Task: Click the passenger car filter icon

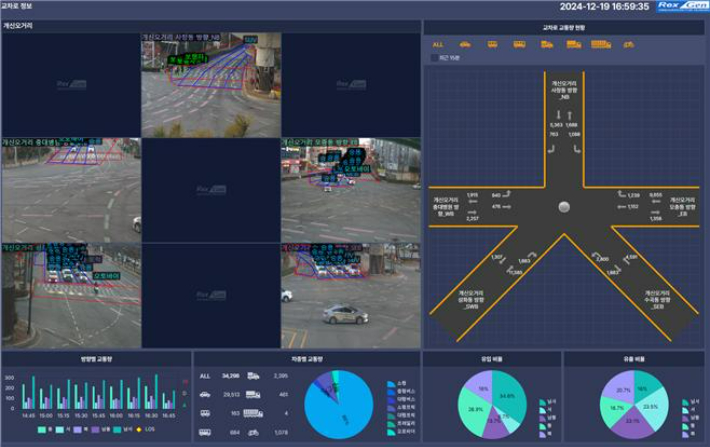Action: [x=465, y=44]
